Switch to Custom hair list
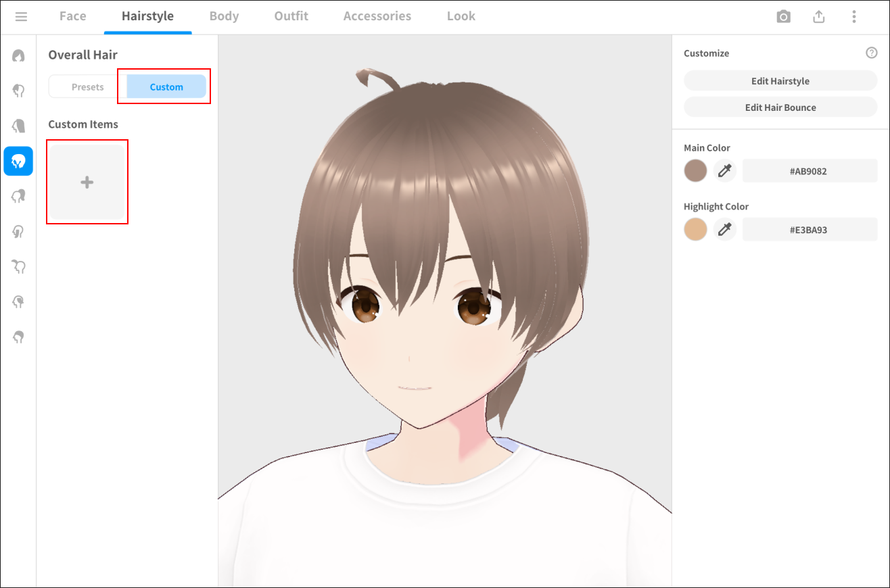890x588 pixels. coord(166,87)
